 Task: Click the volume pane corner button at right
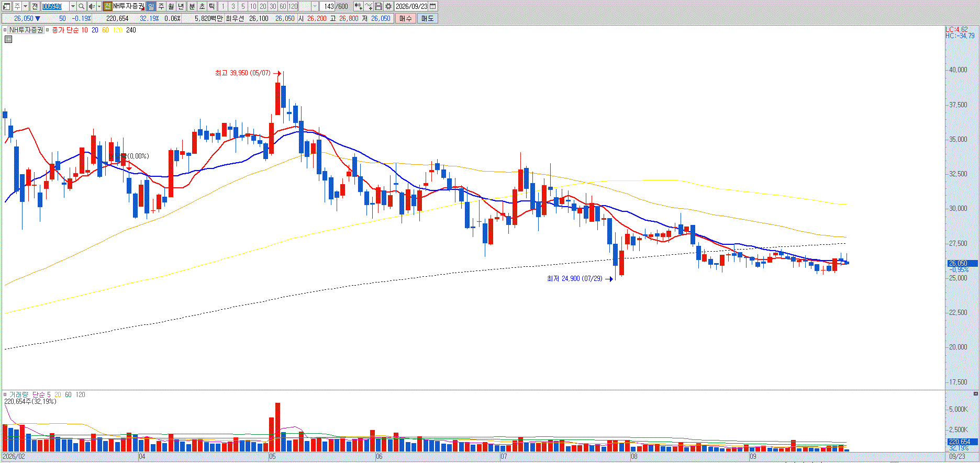(x=976, y=393)
